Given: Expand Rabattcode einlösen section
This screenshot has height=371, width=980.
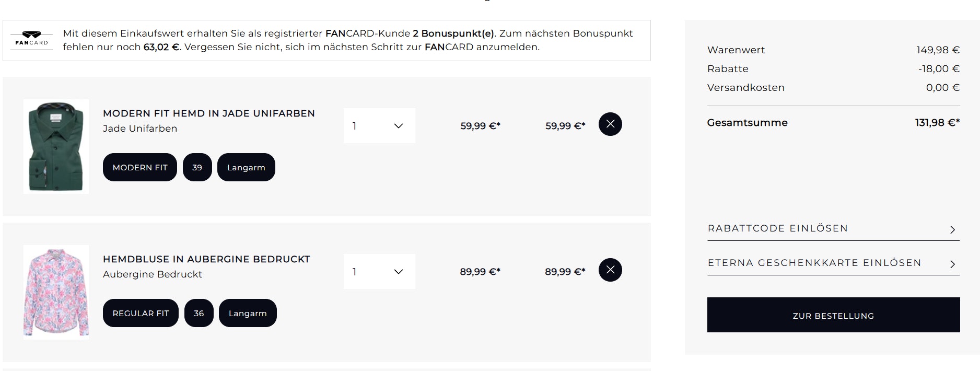Looking at the screenshot, I should click(x=778, y=228).
